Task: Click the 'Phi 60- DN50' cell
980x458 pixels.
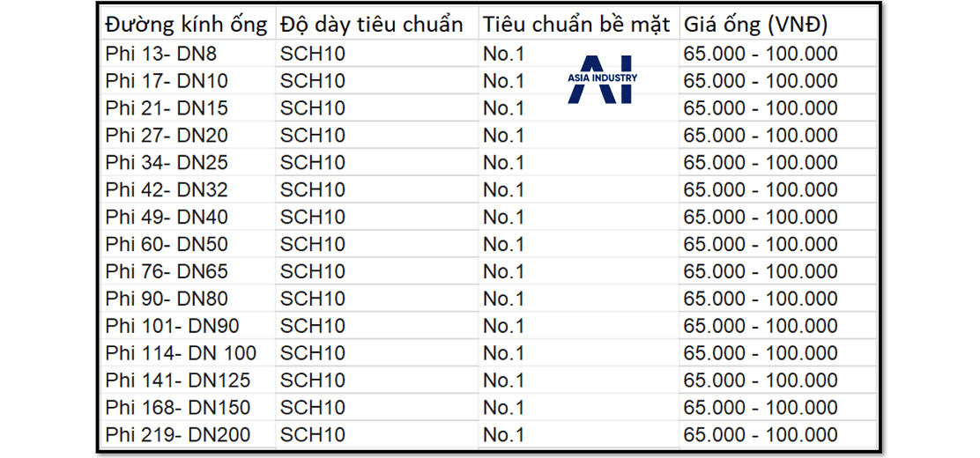Action: [x=167, y=244]
